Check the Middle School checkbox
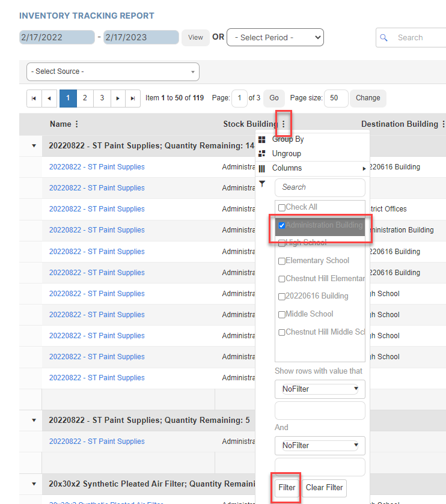 pyautogui.click(x=282, y=314)
